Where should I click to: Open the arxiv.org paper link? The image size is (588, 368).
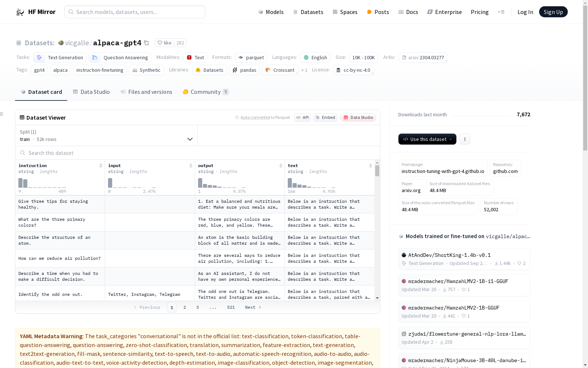point(411,187)
